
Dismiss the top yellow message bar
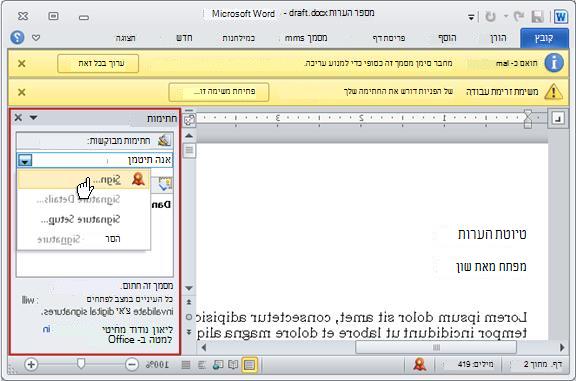point(22,64)
